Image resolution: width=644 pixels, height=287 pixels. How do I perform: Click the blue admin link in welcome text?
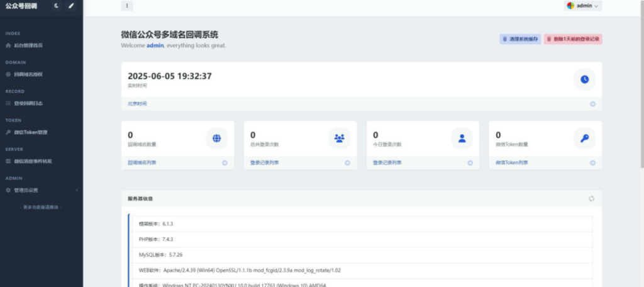[x=155, y=46]
